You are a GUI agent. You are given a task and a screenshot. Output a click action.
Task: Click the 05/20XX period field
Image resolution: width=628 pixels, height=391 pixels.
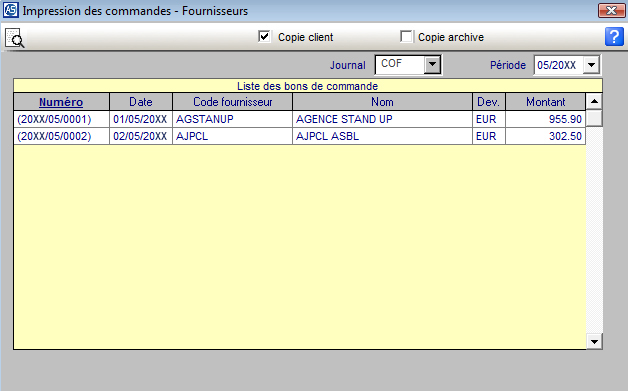point(559,65)
